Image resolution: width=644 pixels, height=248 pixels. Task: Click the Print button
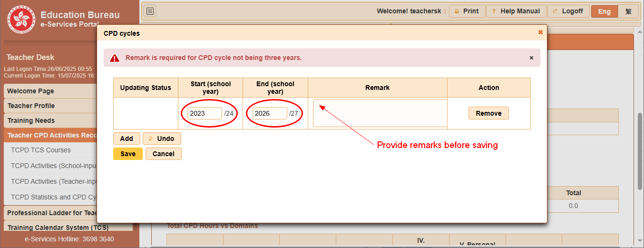(467, 11)
